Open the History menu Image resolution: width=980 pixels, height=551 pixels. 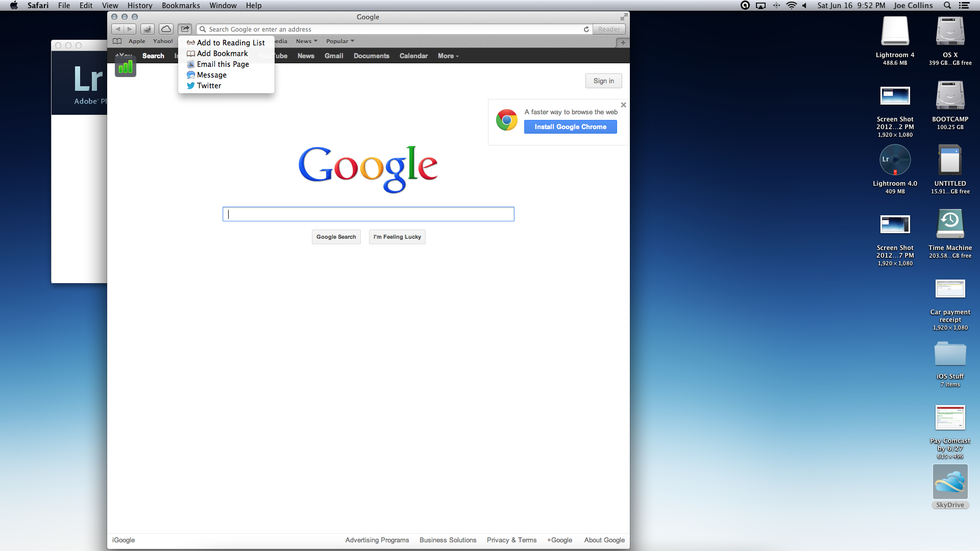pyautogui.click(x=140, y=6)
